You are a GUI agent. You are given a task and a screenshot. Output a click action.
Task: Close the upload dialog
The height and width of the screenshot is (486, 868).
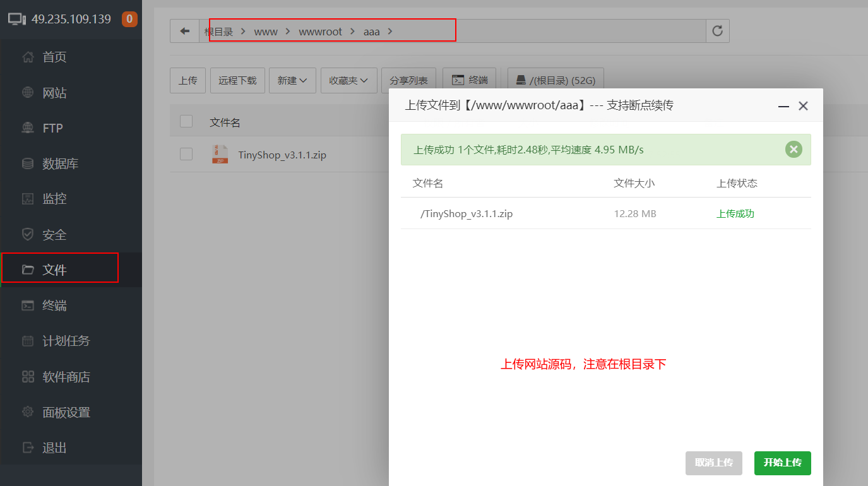(803, 106)
